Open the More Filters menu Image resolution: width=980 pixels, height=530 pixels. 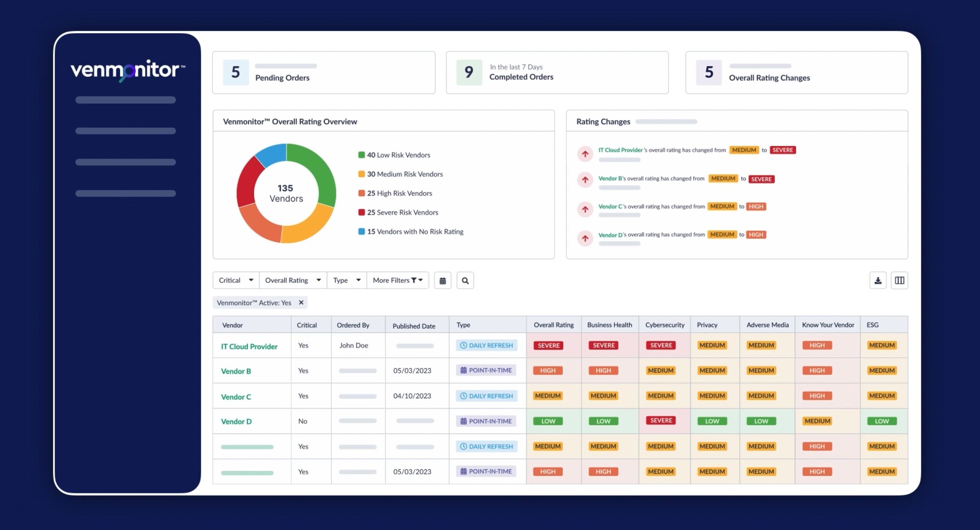click(x=397, y=280)
